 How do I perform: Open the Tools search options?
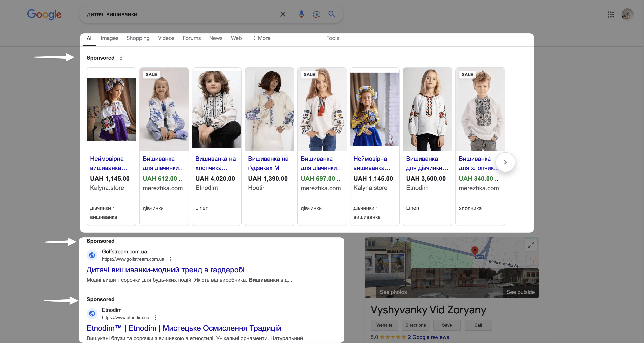pyautogui.click(x=332, y=38)
